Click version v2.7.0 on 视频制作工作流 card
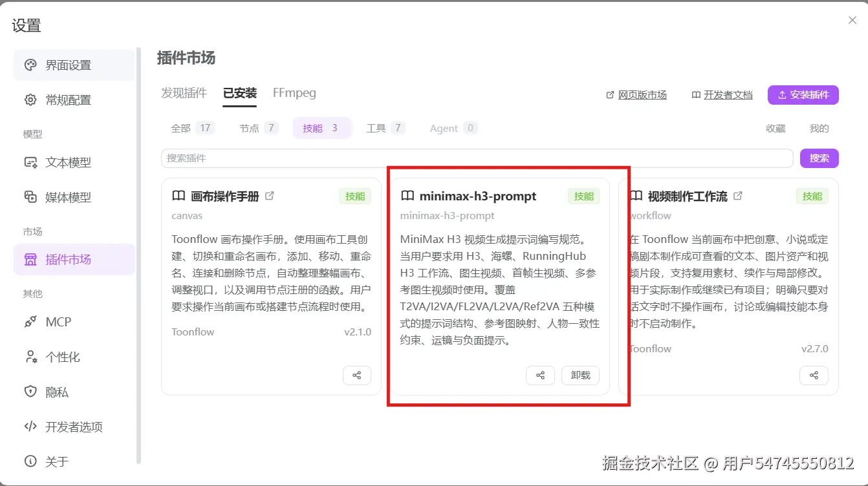The height and width of the screenshot is (486, 868). [815, 349]
